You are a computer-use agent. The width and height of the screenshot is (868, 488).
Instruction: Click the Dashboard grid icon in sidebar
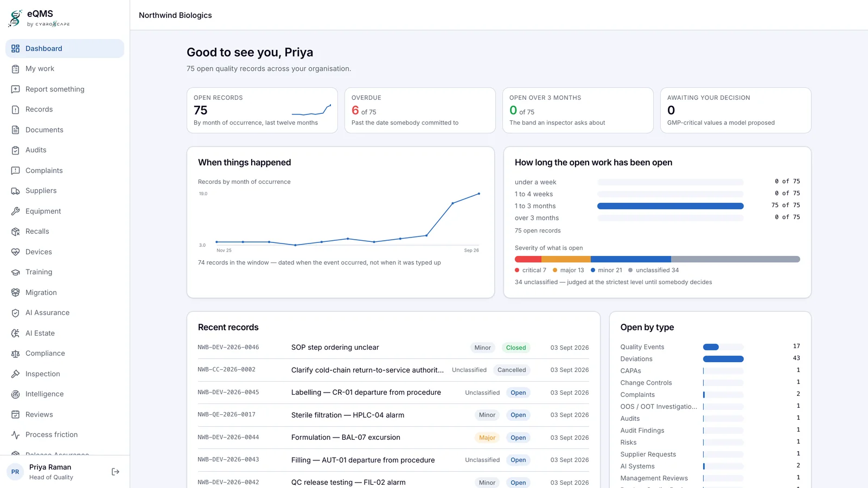15,49
